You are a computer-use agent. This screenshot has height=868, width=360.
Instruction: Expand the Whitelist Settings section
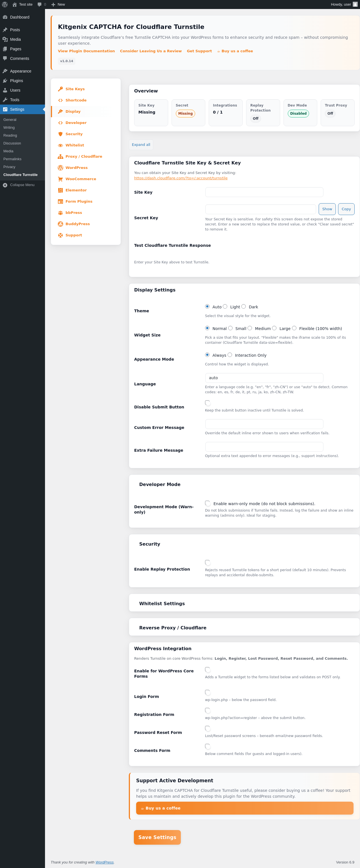click(x=162, y=603)
